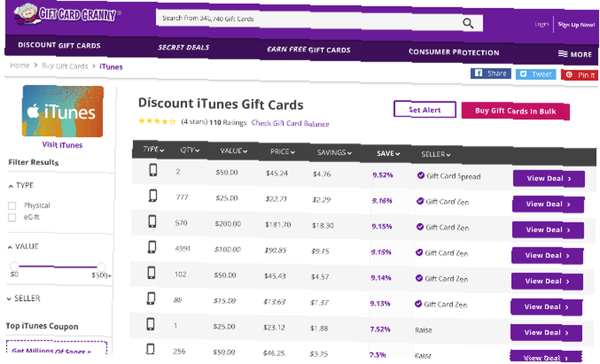
Task: Tick the eGift type checkbox
Action: 12,217
